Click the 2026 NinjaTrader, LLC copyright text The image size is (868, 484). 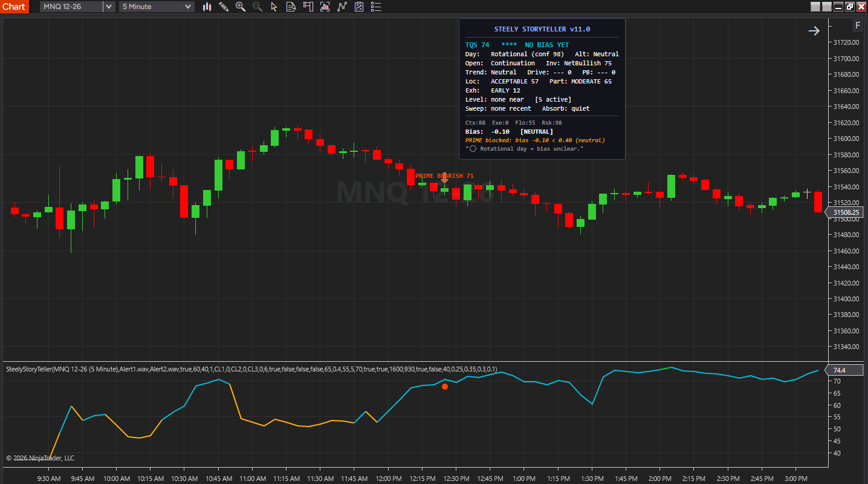coord(40,458)
